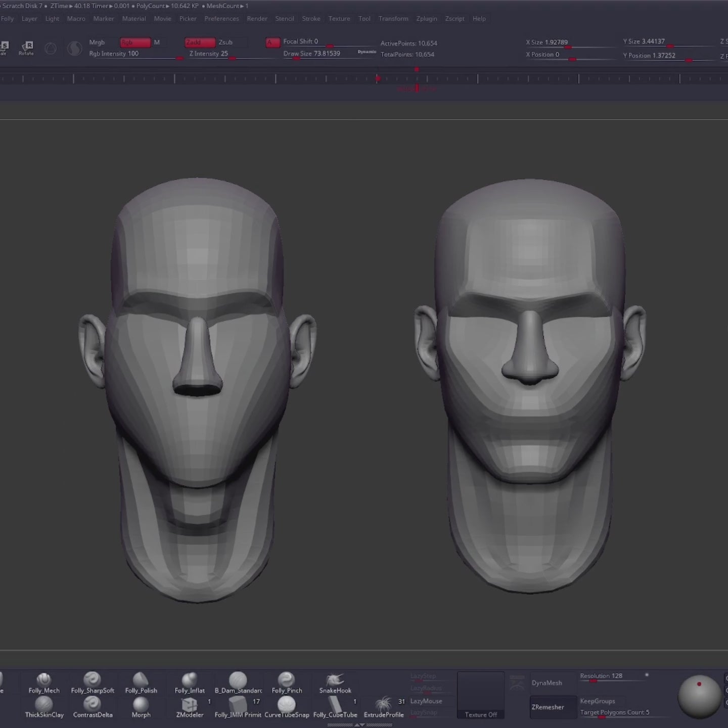Image resolution: width=728 pixels, height=728 pixels.
Task: Run ZRemesher on the mesh
Action: pyautogui.click(x=553, y=707)
